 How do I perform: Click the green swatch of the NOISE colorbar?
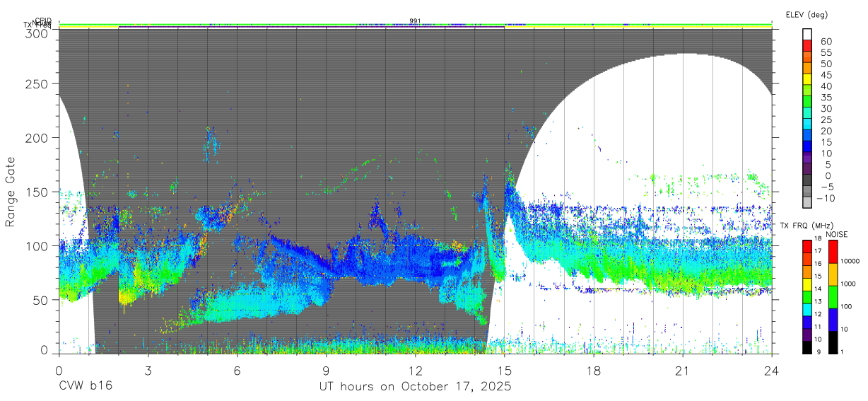tap(833, 297)
